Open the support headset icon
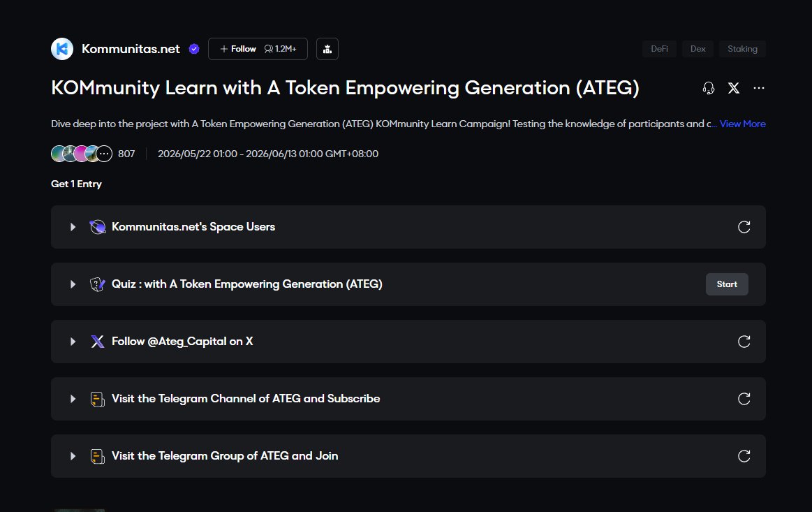Viewport: 812px width, 512px height. click(709, 88)
